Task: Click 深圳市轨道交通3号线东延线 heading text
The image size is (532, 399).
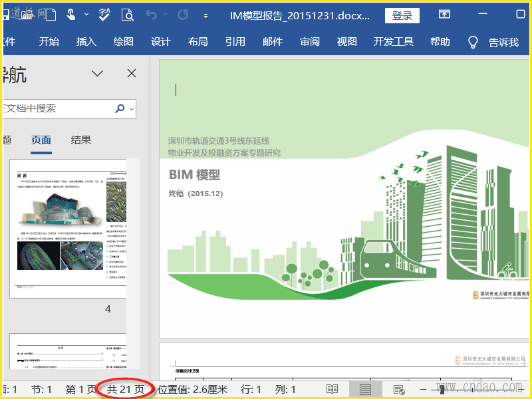Action: coord(219,141)
